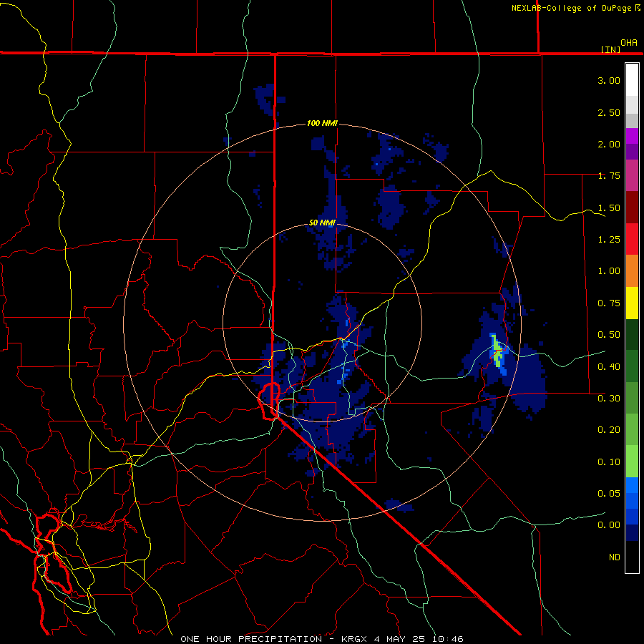Click the 2.00 legend value
Image resolution: width=644 pixels, height=644 pixels.
point(609,144)
